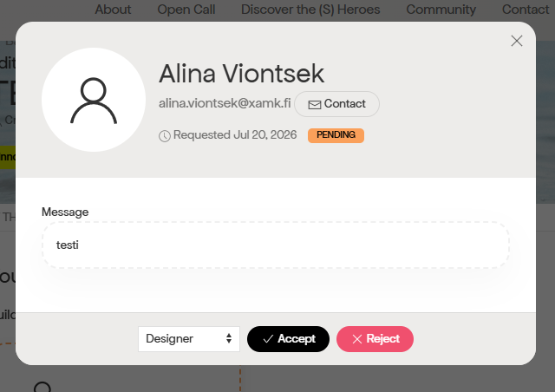Go to Open Call in navigation

(x=186, y=10)
